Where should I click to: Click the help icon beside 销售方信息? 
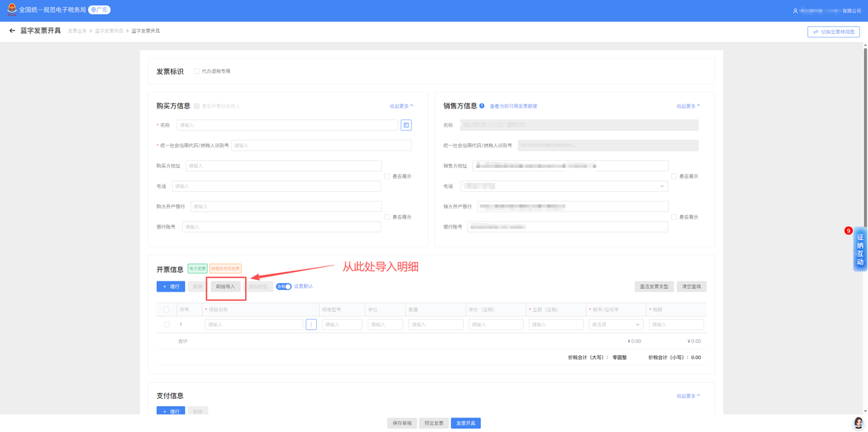coord(482,106)
